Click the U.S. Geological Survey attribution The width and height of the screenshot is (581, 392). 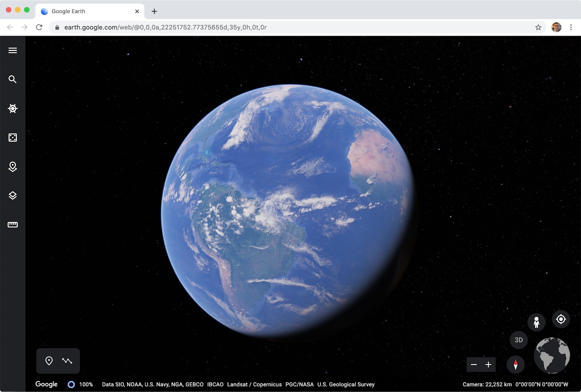click(x=346, y=384)
